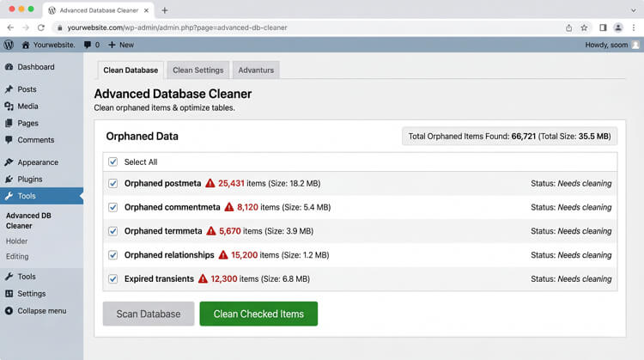Switch to Clean Settings tab
The width and height of the screenshot is (644, 360).
[198, 70]
